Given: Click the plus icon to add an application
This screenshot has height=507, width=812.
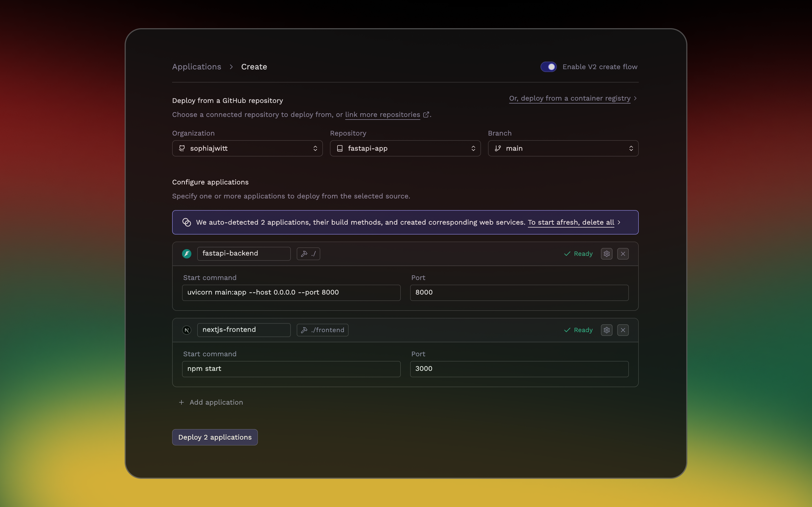Looking at the screenshot, I should pos(182,402).
